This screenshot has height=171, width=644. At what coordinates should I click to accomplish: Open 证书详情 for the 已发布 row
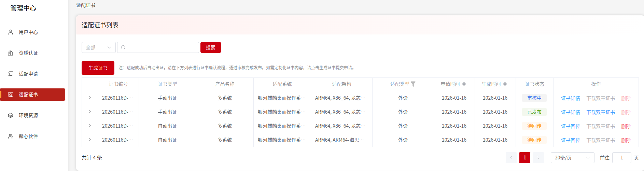pyautogui.click(x=570, y=112)
